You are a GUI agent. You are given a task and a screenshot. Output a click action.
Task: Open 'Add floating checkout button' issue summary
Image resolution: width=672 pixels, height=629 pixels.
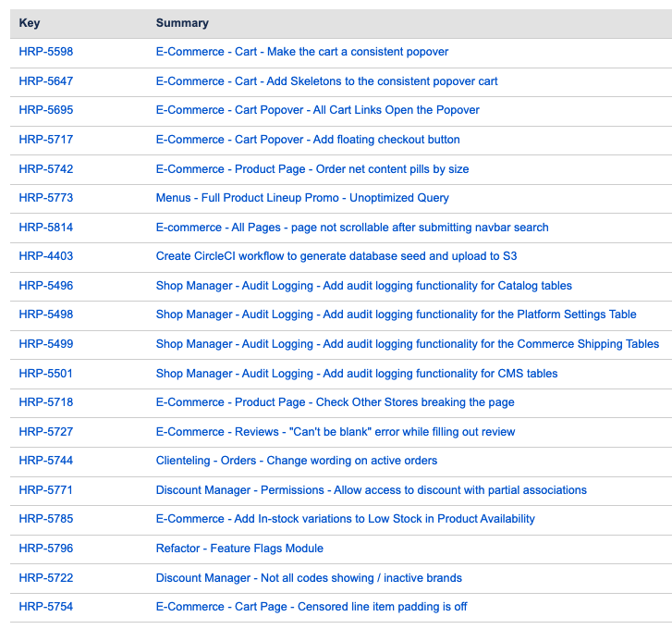tap(307, 140)
